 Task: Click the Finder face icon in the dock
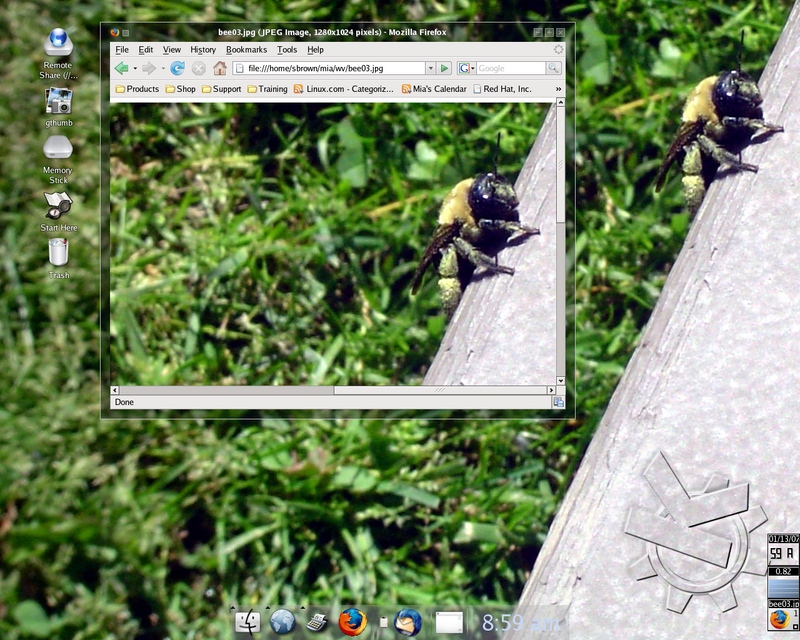coord(248,622)
